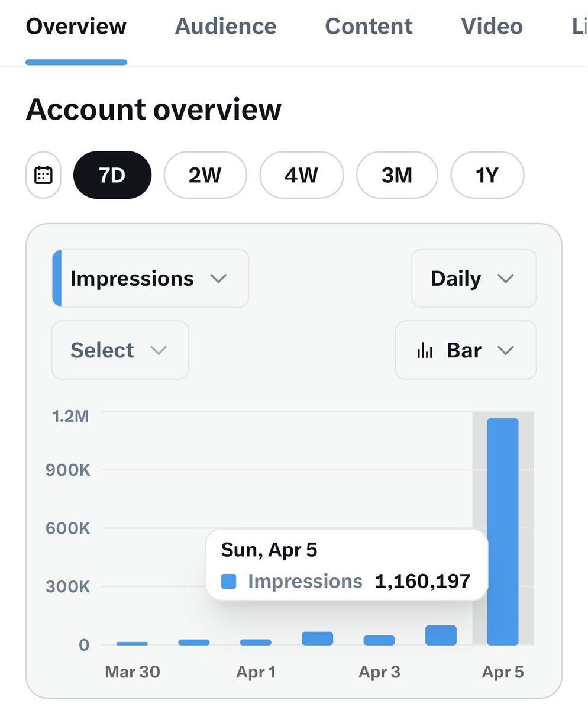Expand the Select secondary metric dropdown
This screenshot has height=710, width=588.
pos(120,350)
